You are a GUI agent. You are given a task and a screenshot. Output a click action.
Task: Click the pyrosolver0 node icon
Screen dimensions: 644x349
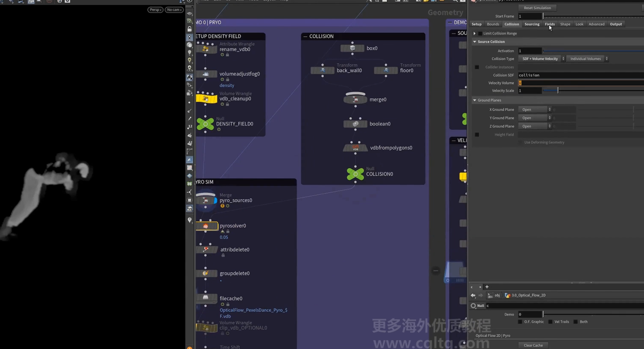[206, 226]
